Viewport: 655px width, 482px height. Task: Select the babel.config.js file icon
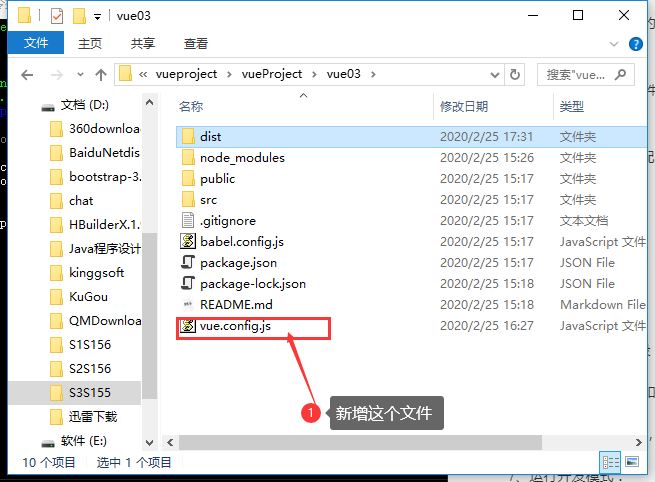coord(188,241)
